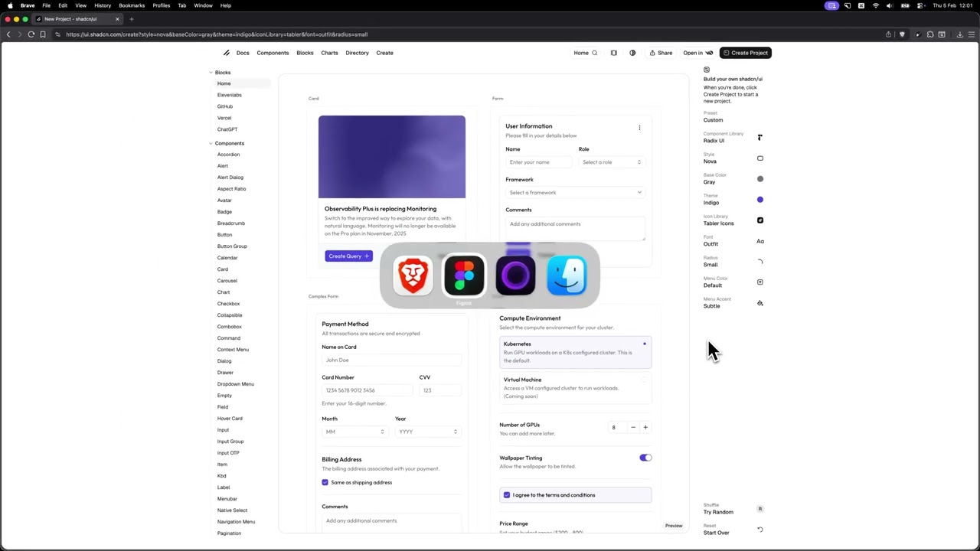This screenshot has width=980, height=551.
Task: Click the Enter your name field
Action: (538, 162)
